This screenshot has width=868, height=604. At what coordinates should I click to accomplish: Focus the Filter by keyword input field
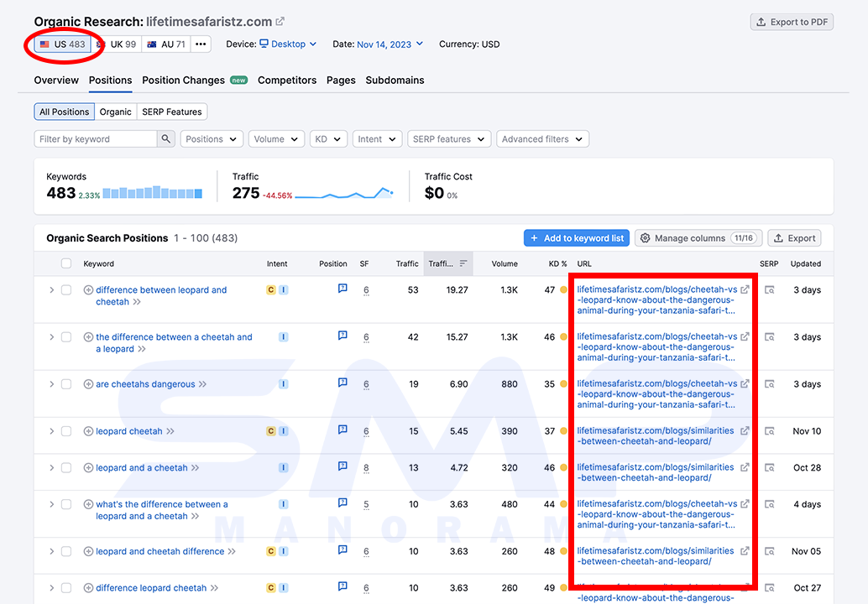point(95,138)
